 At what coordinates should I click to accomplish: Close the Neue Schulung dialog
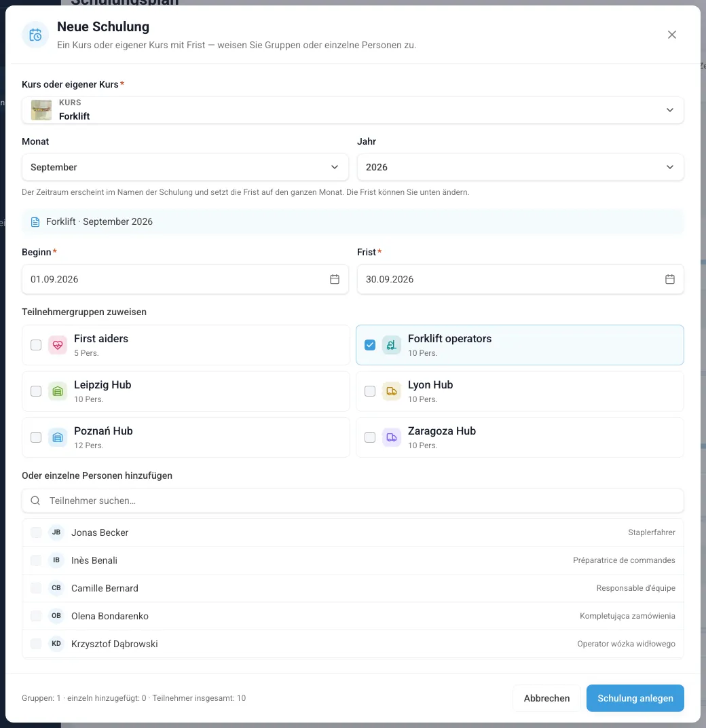pyautogui.click(x=671, y=35)
